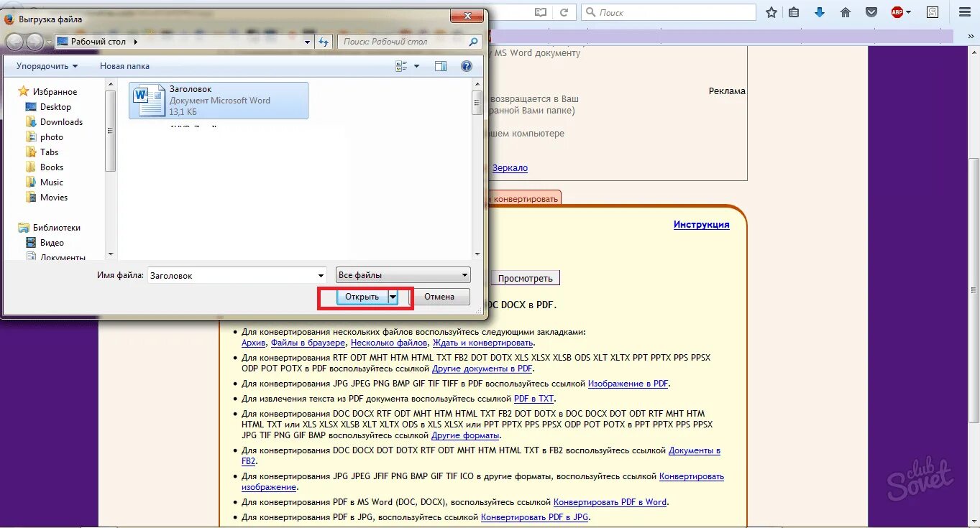Screen dimensions: 980x528
Task: Open the Music folder in sidebar
Action: (45, 182)
